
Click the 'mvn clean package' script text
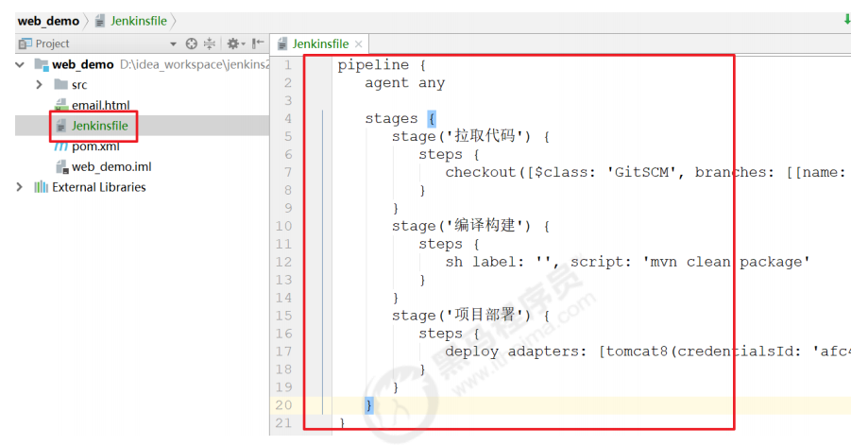726,262
